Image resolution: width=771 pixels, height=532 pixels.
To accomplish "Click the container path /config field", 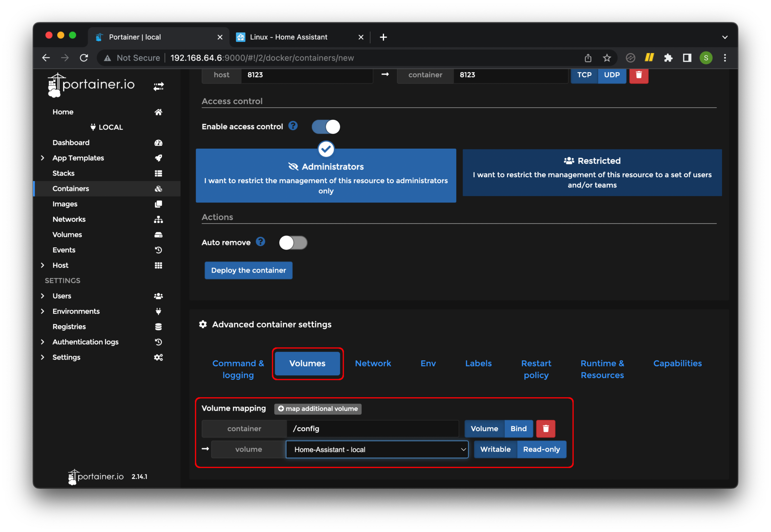I will coord(373,428).
